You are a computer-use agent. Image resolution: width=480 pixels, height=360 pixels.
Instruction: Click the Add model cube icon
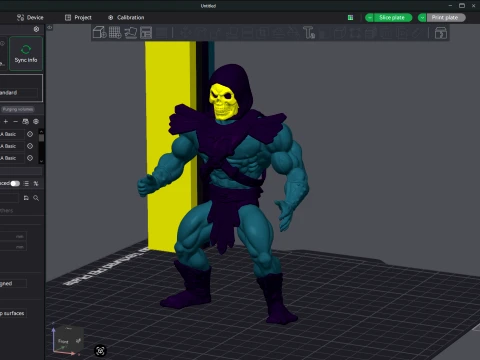coord(99,33)
